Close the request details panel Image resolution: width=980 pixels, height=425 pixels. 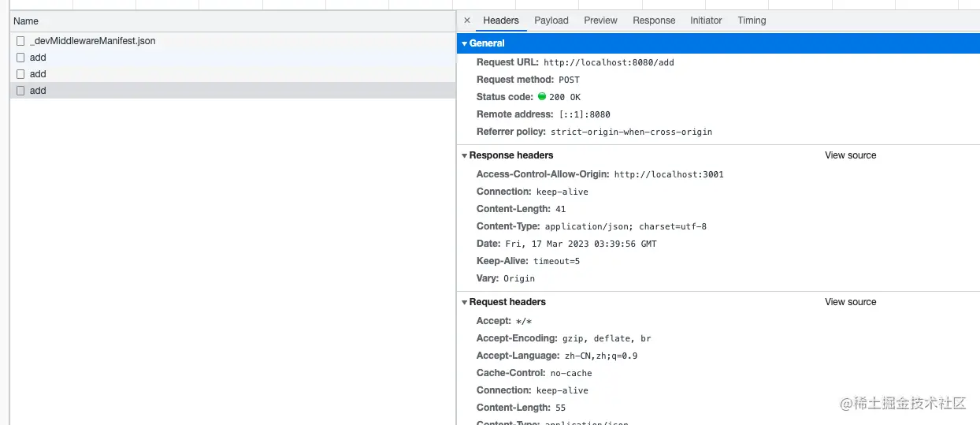[x=467, y=21]
